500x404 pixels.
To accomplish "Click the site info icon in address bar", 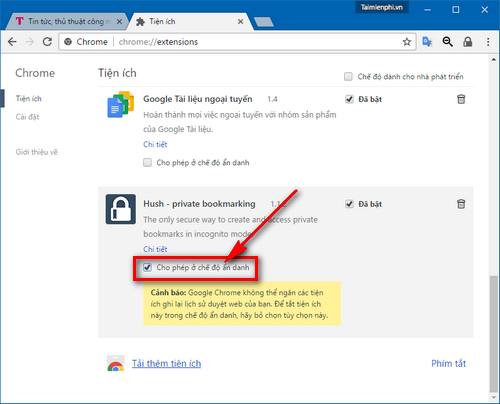I will (68, 42).
